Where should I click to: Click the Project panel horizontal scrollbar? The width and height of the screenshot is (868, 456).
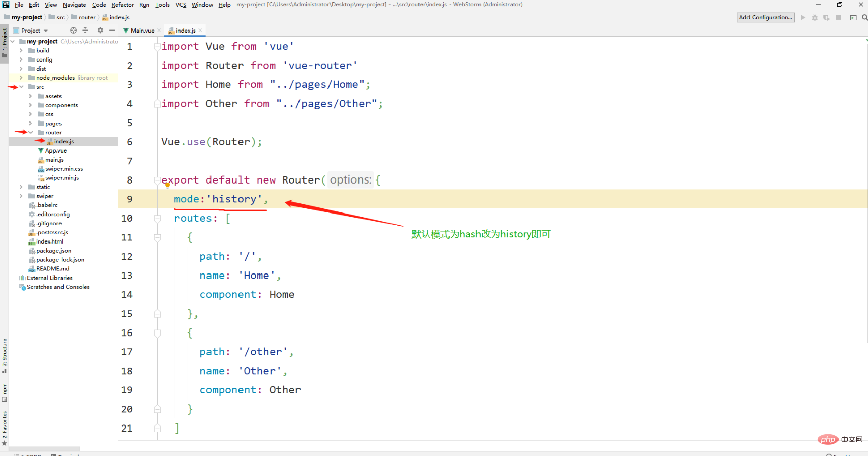(44, 449)
